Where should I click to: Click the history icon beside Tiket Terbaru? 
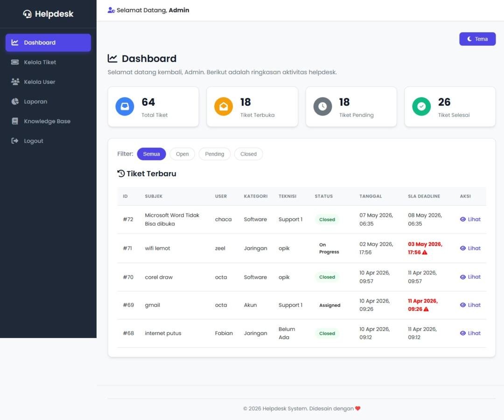pos(121,173)
